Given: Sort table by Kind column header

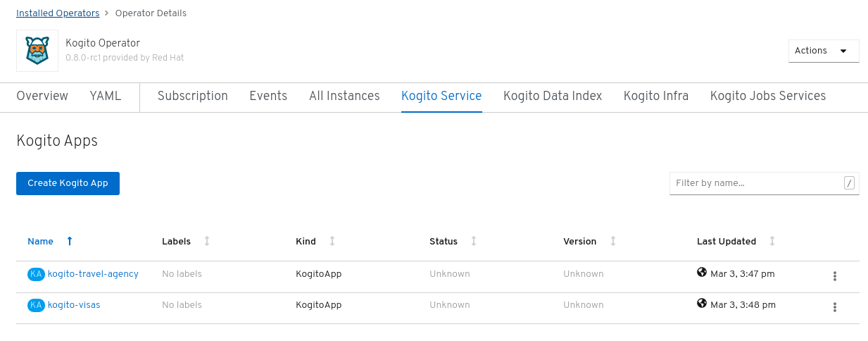Looking at the screenshot, I should click(306, 241).
